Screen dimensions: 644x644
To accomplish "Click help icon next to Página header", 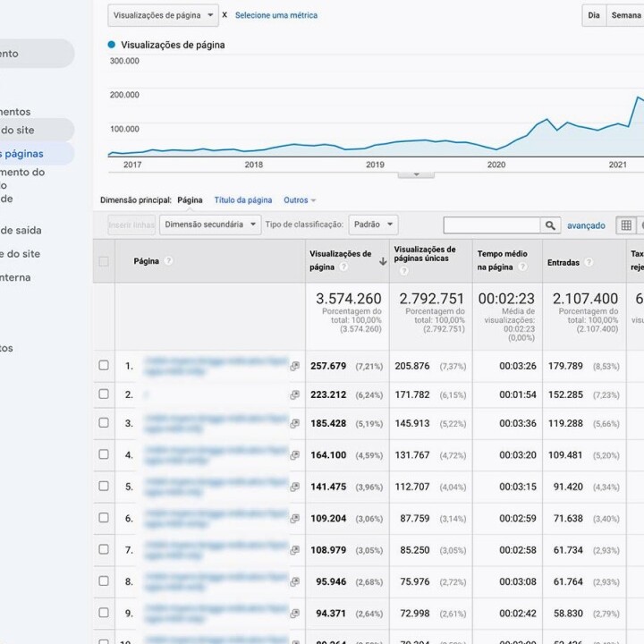I will coord(168,261).
